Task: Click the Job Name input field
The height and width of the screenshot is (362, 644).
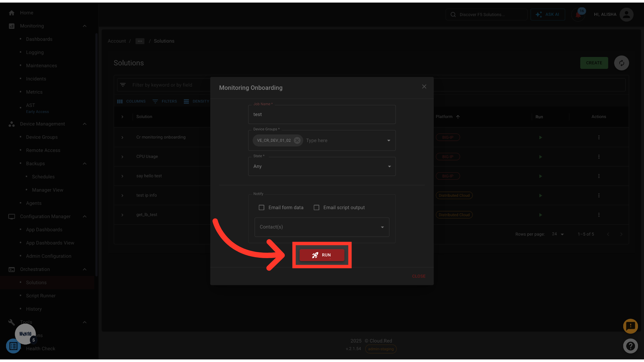Action: tap(322, 115)
